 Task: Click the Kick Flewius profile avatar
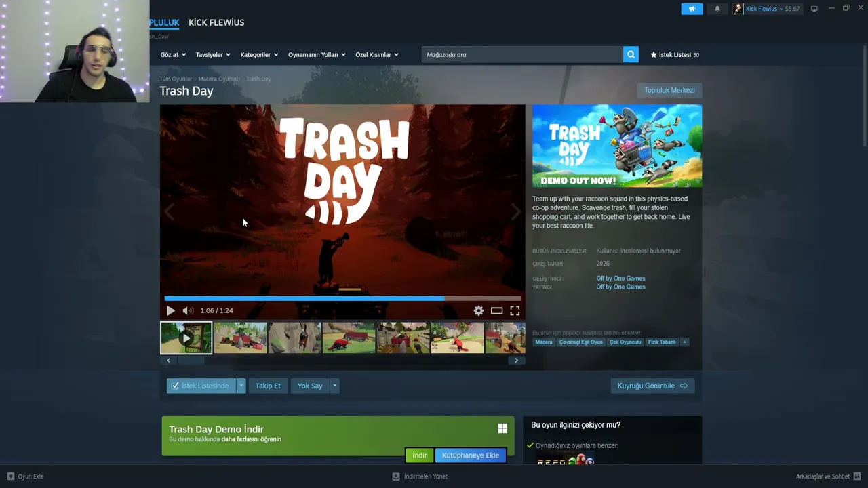pyautogui.click(x=738, y=9)
